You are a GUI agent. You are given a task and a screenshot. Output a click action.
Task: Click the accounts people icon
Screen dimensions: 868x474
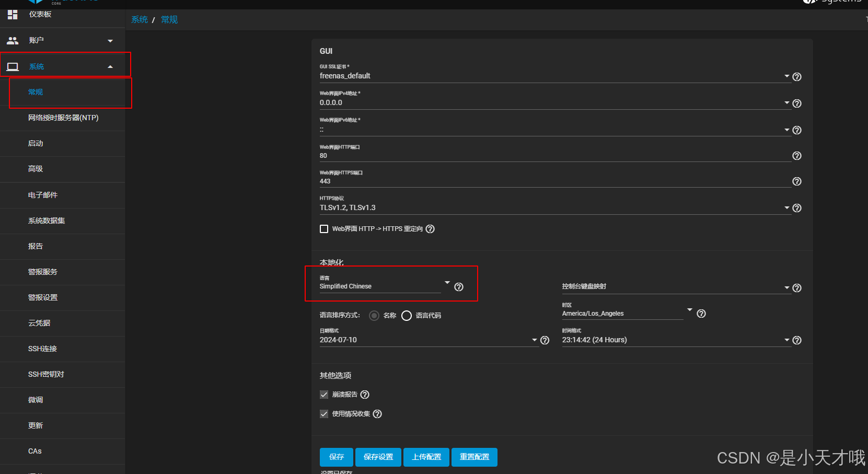pyautogui.click(x=13, y=41)
